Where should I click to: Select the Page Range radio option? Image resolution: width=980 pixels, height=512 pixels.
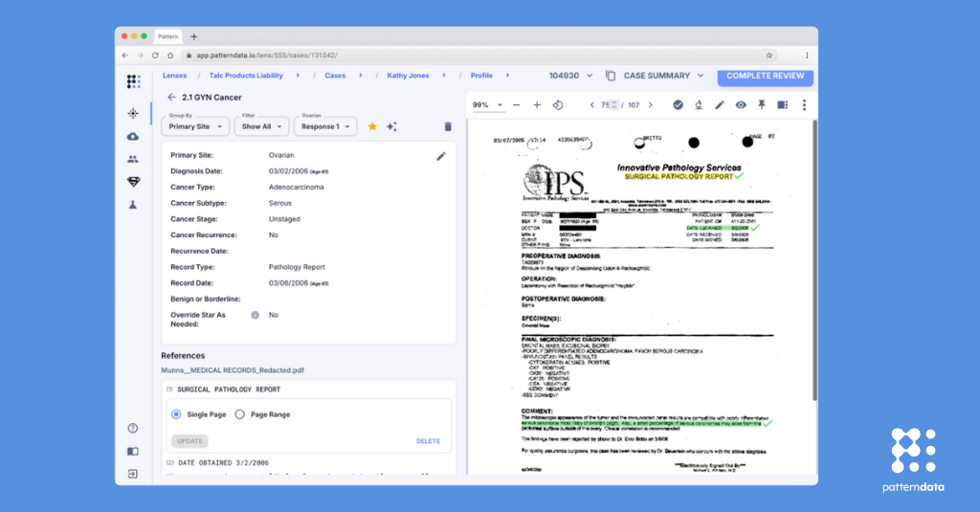point(239,414)
